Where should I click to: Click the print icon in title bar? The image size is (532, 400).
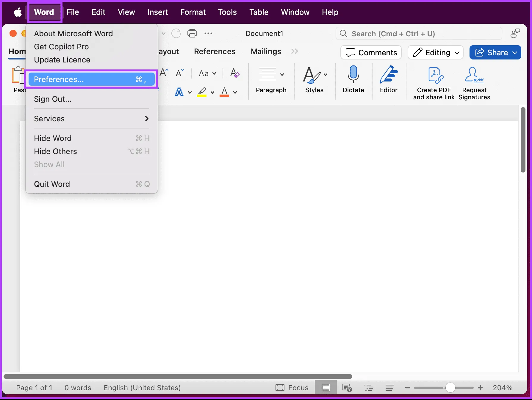tap(192, 33)
